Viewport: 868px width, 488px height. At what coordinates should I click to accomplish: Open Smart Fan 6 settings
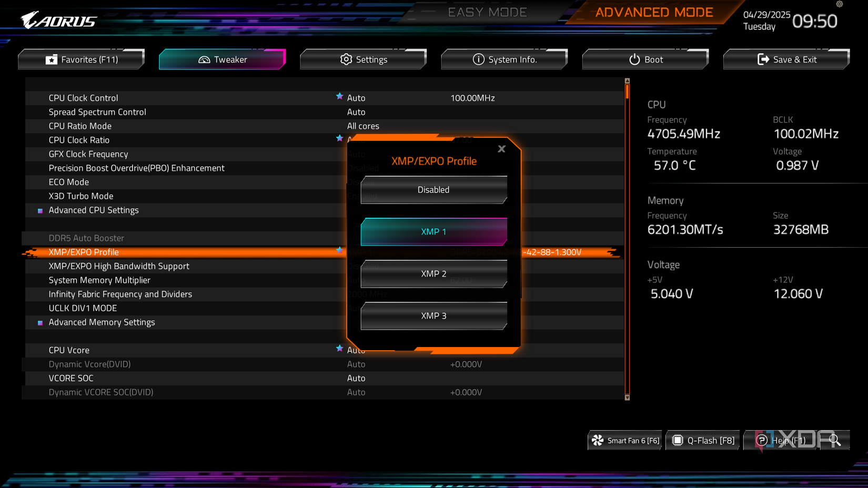click(x=625, y=440)
